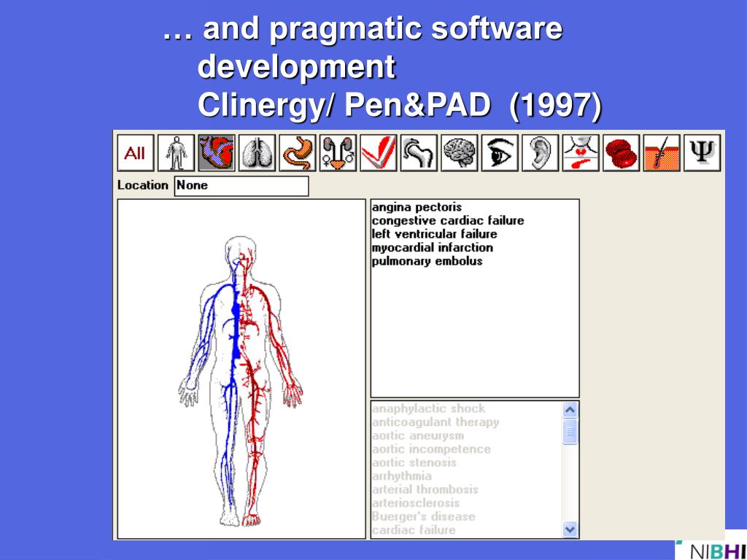The width and height of the screenshot is (747, 560).
Task: Select the heart cardiovascular icon
Action: 217,153
